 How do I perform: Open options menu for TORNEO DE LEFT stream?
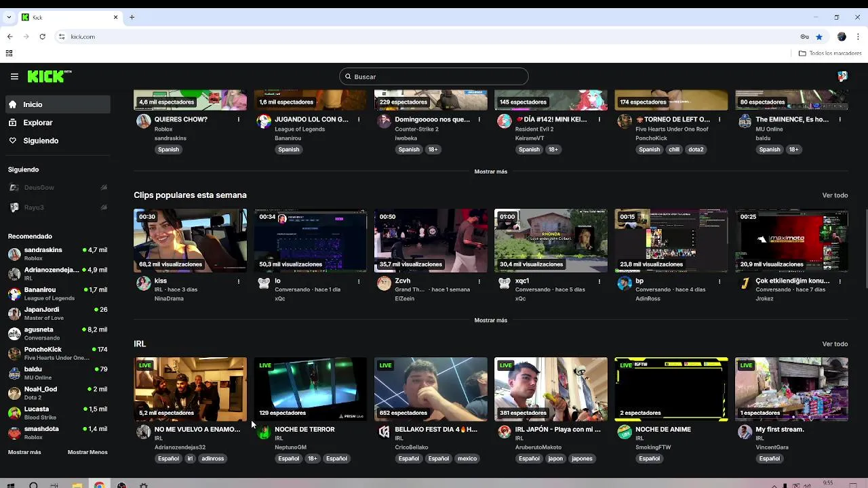tap(719, 119)
